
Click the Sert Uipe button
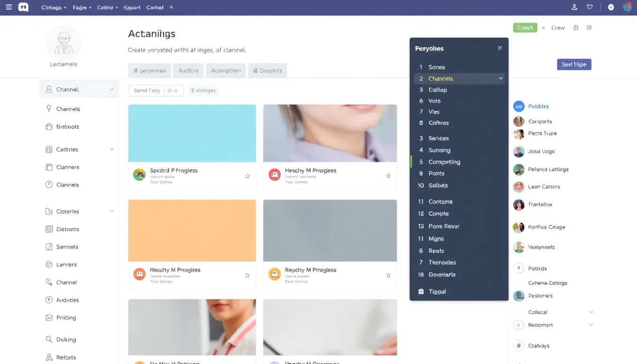573,64
